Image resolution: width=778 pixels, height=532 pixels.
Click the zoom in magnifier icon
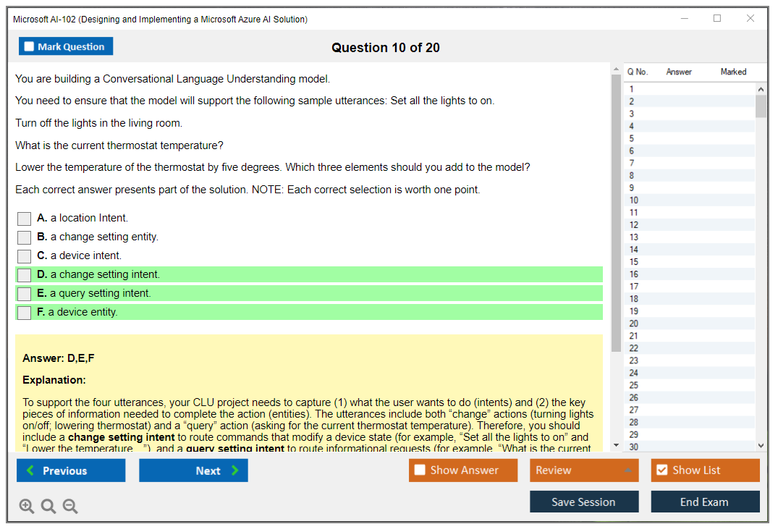pos(27,507)
